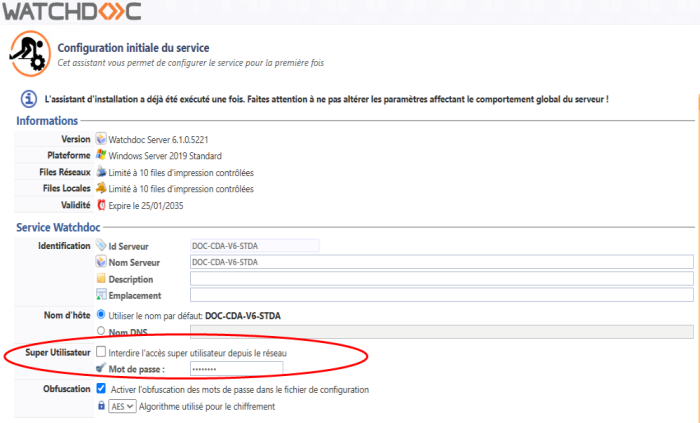The width and height of the screenshot is (700, 423).
Task: Click the Watchdoc Server version icon
Action: [x=101, y=139]
